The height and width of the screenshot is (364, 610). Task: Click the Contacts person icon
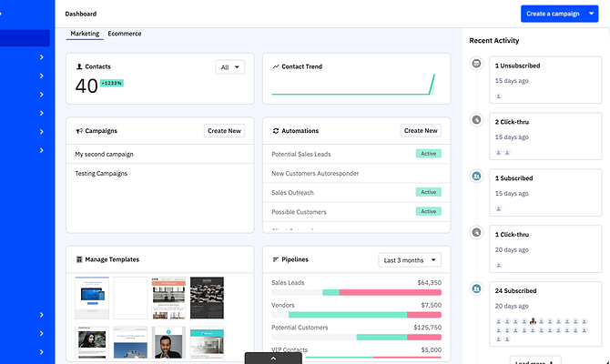pyautogui.click(x=79, y=67)
